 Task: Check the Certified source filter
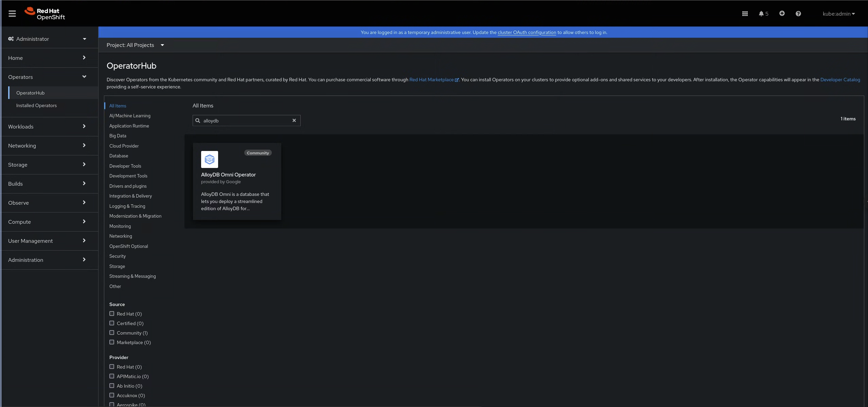112,323
